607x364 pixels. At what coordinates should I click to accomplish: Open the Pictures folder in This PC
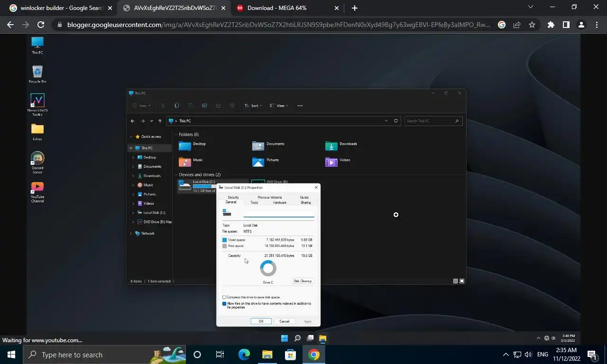click(266, 161)
